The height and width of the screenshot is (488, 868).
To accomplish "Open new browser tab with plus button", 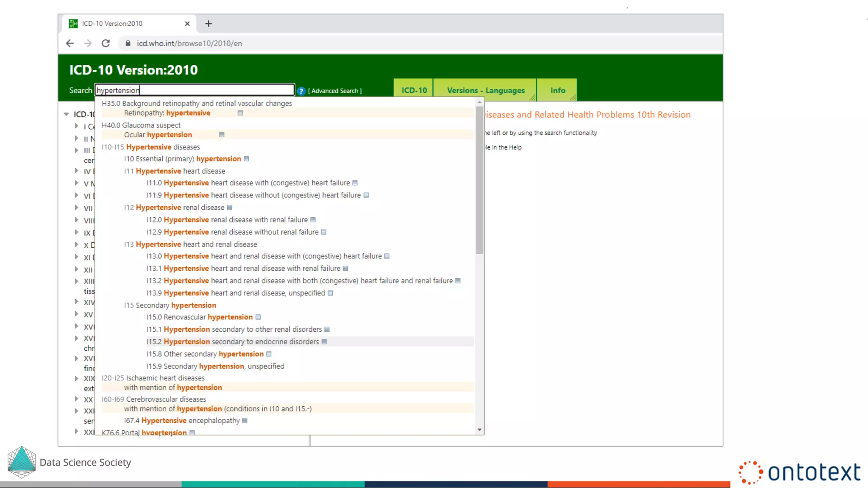I will 208,24.
